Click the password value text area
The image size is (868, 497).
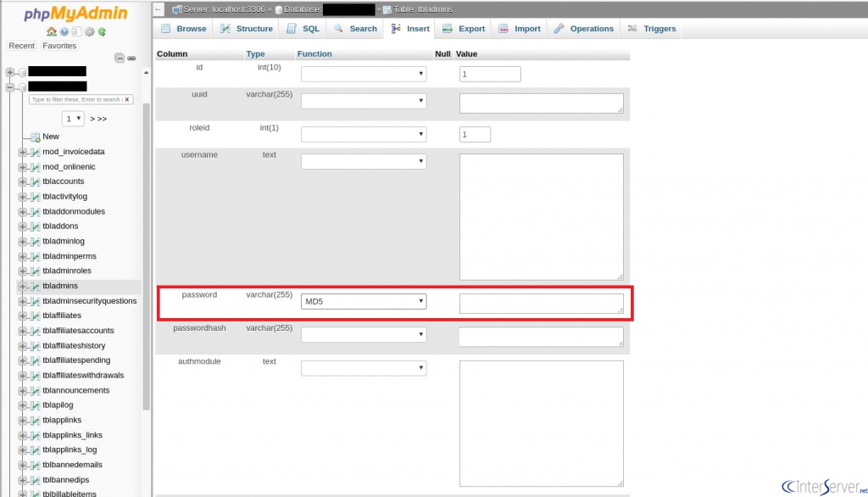pos(542,304)
